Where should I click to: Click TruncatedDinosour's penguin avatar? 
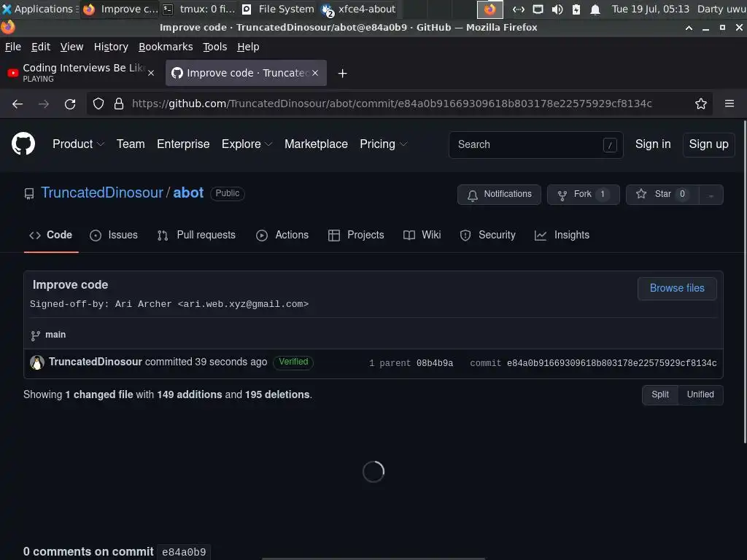click(x=37, y=362)
